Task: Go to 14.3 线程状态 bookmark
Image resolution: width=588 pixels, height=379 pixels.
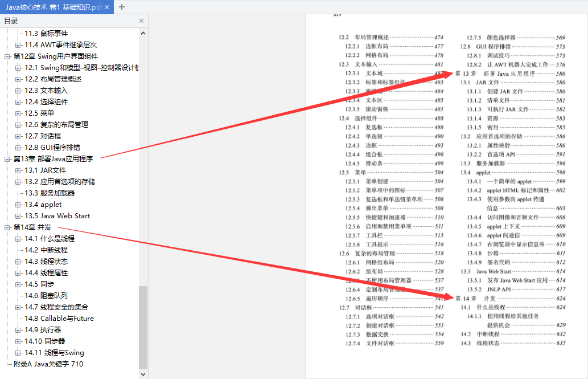Action: point(46,262)
